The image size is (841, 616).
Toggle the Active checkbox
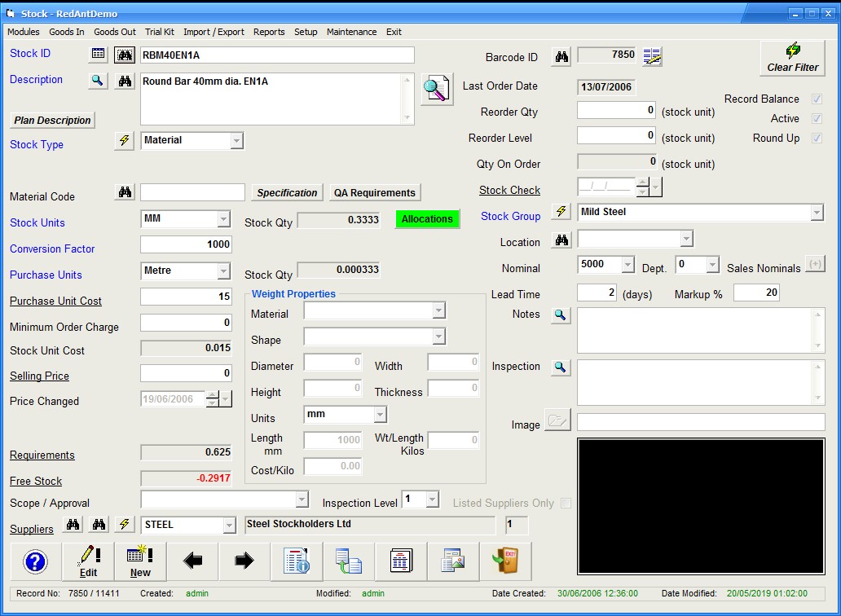pyautogui.click(x=817, y=118)
